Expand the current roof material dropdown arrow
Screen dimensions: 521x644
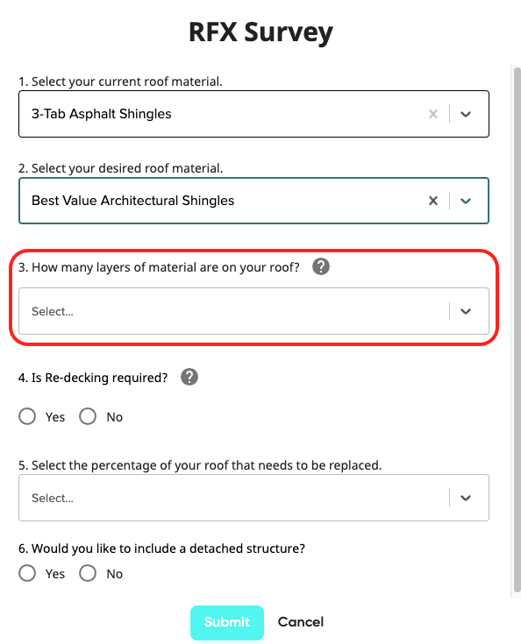point(466,114)
